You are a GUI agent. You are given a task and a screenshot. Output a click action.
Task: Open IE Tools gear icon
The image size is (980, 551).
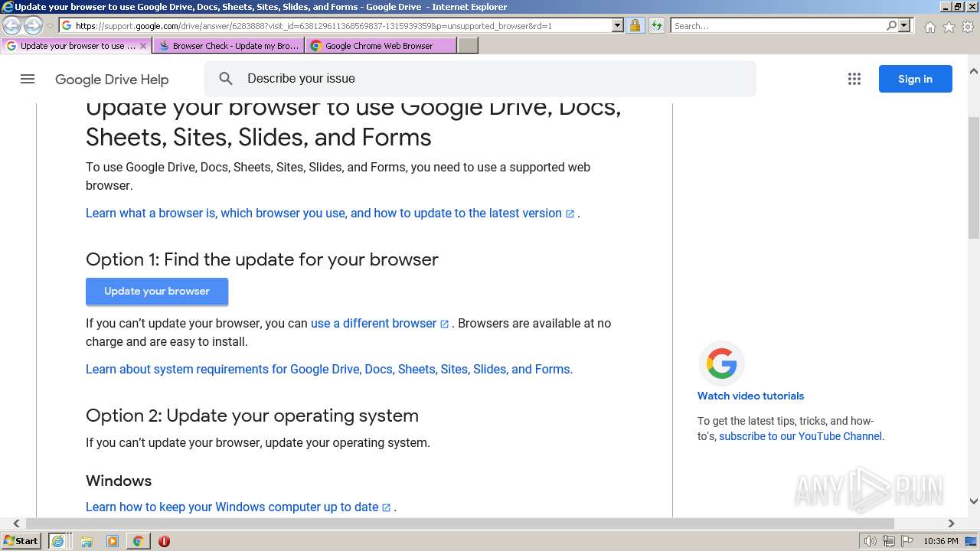(x=968, y=27)
